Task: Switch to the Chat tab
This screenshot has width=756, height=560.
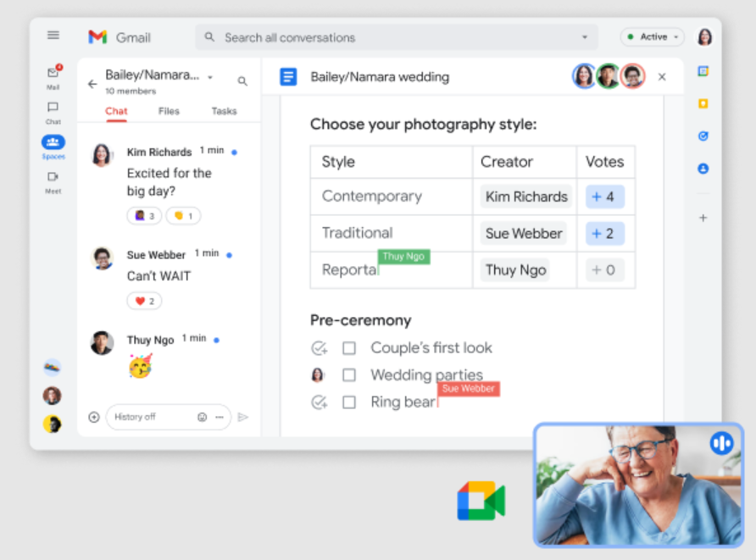Action: point(116,111)
